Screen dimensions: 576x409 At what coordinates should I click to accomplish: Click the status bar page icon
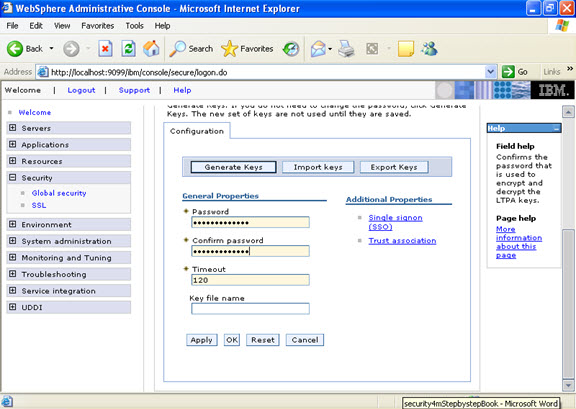[7, 401]
